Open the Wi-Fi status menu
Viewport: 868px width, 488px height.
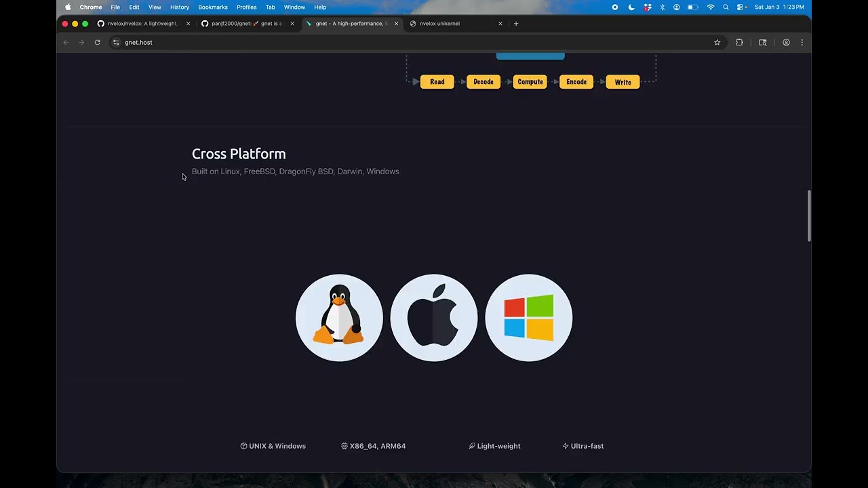[x=711, y=7]
